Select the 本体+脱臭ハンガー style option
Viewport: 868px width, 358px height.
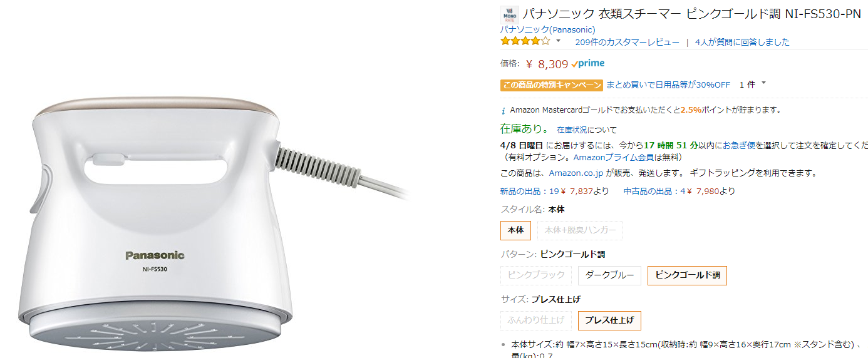pyautogui.click(x=580, y=230)
